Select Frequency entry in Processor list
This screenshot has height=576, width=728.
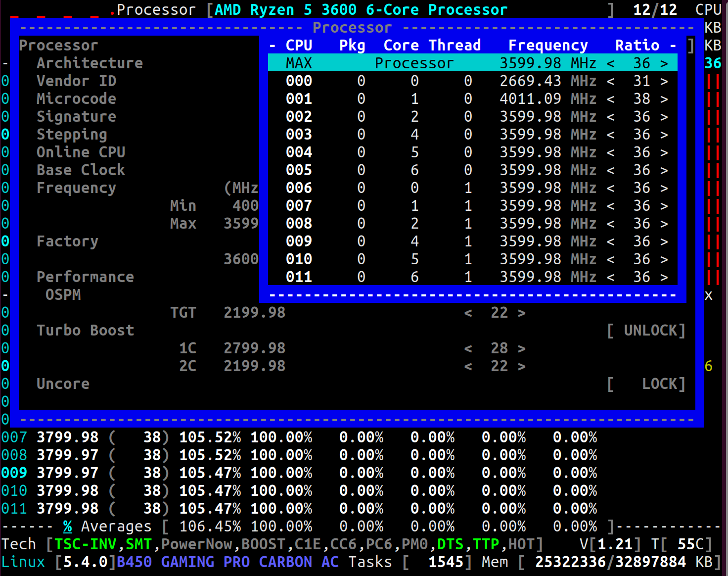(x=76, y=188)
